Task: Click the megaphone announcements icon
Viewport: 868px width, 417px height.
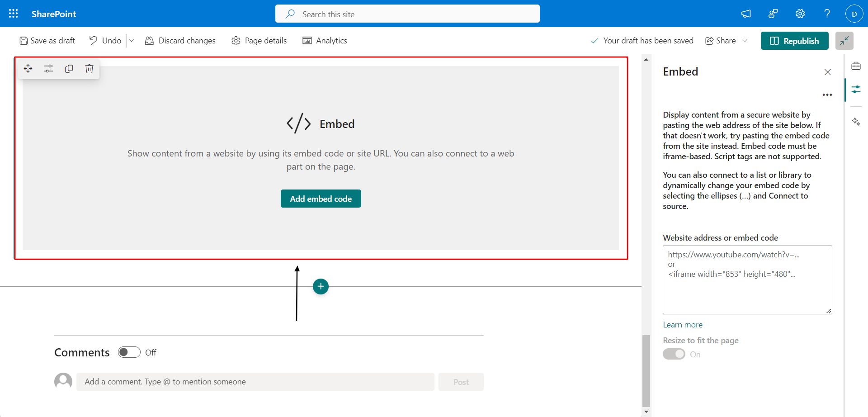Action: 746,14
